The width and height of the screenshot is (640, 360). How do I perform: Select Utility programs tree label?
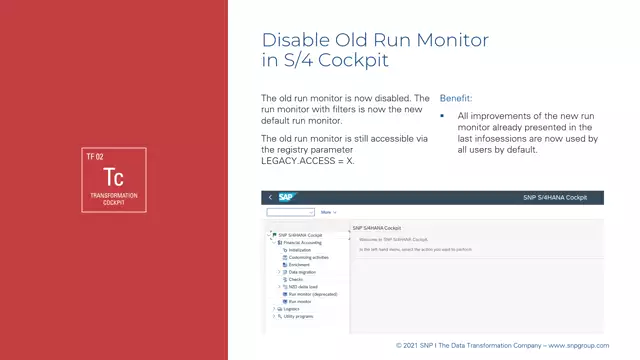point(298,316)
